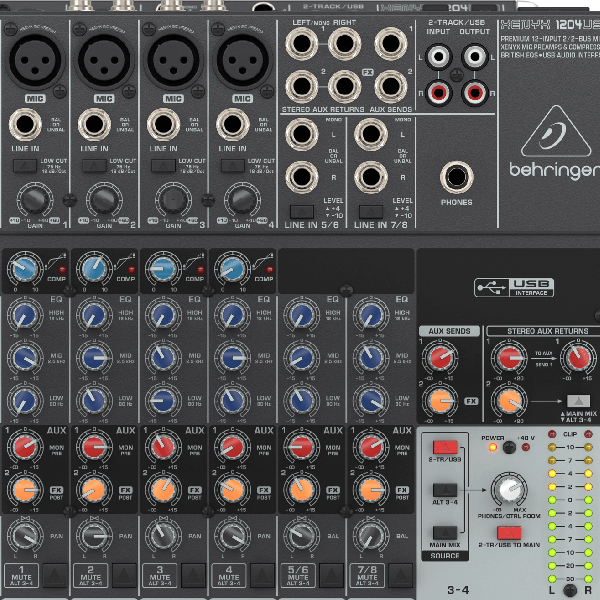Image resolution: width=600 pixels, height=600 pixels.
Task: Click channel 5/6 EQ HIGH knob
Action: tap(302, 316)
